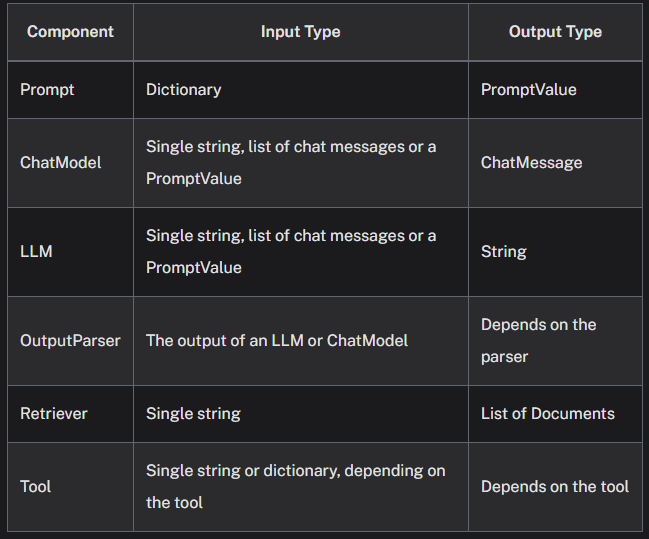
Task: Select the "Depends on the parser" cell
Action: [x=538, y=340]
